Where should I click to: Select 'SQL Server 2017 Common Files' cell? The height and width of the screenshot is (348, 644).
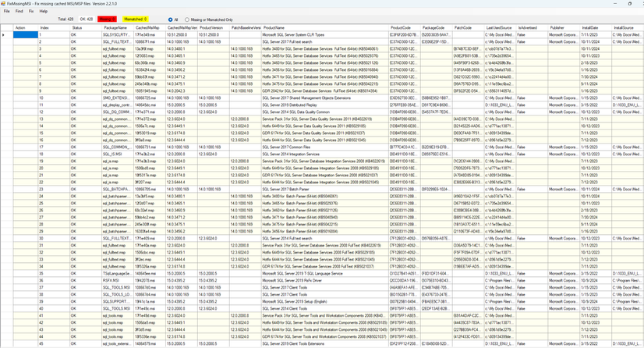point(325,147)
